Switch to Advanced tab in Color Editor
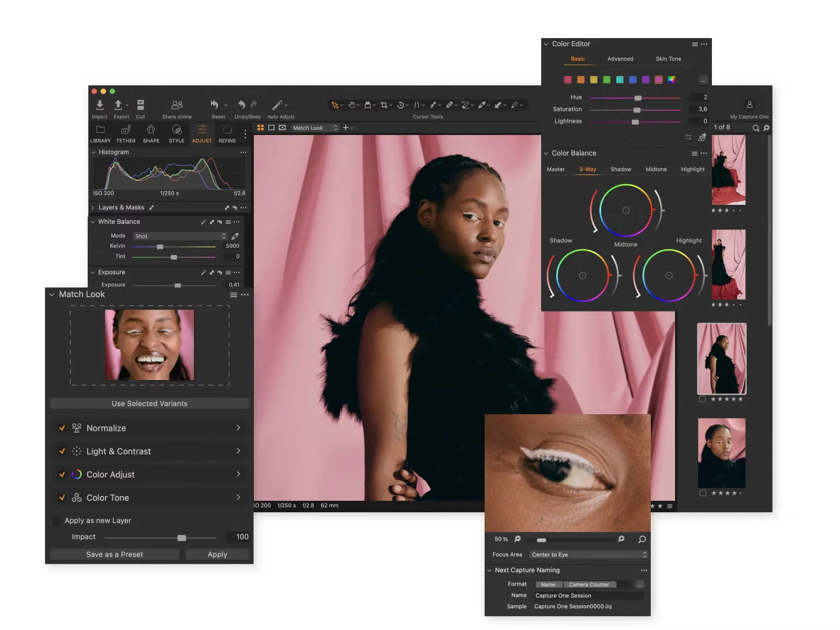The image size is (840, 630). (x=620, y=59)
